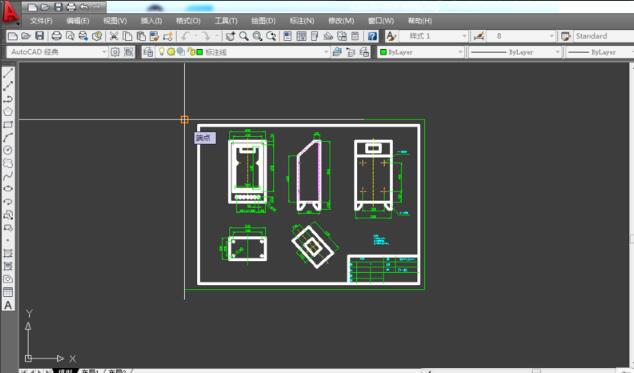The image size is (634, 373).
Task: Expand the ByLayer linetype dropdown
Action: tap(557, 52)
